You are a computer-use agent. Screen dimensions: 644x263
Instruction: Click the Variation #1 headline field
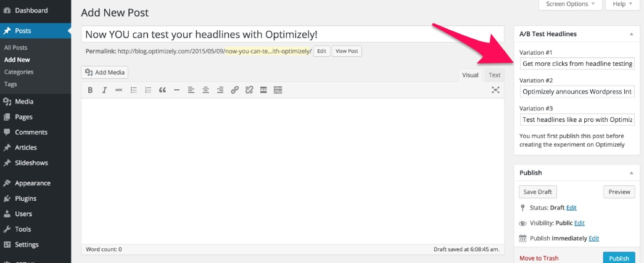pos(577,63)
